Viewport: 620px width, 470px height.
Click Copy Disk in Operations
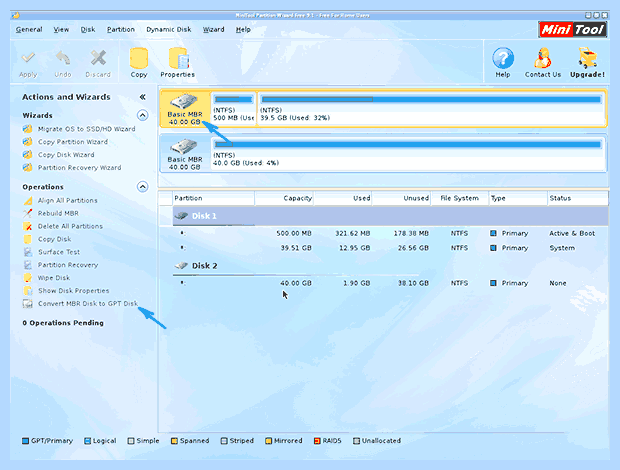pos(55,239)
